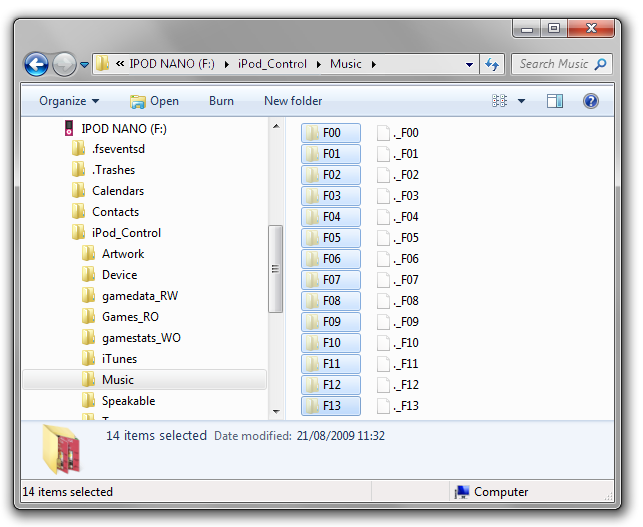Image resolution: width=643 pixels, height=527 pixels.
Task: Select Contacts folder in tree
Action: tap(105, 212)
